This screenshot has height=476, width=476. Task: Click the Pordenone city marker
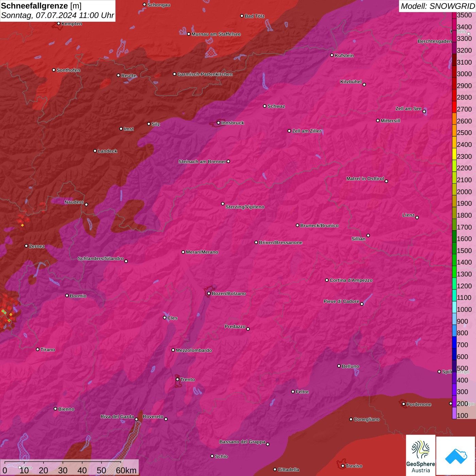(x=404, y=404)
